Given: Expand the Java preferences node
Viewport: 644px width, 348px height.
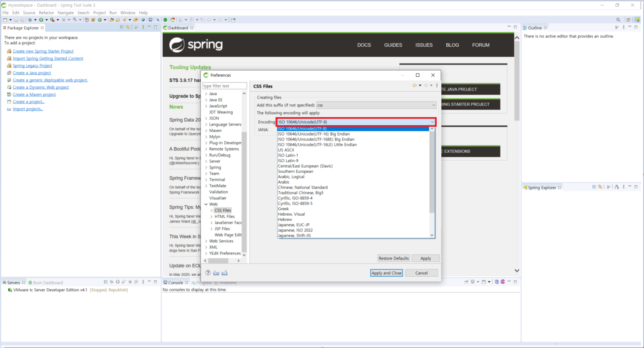Looking at the screenshot, I should coord(206,94).
